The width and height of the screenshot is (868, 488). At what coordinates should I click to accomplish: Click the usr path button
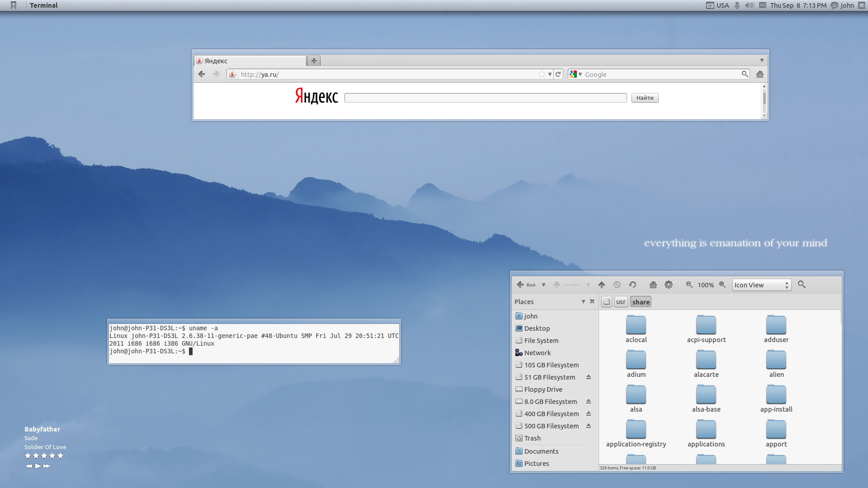click(x=621, y=302)
